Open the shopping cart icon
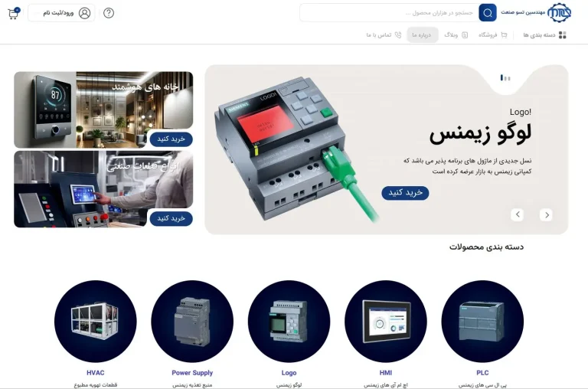The height and width of the screenshot is (389, 588). click(14, 13)
